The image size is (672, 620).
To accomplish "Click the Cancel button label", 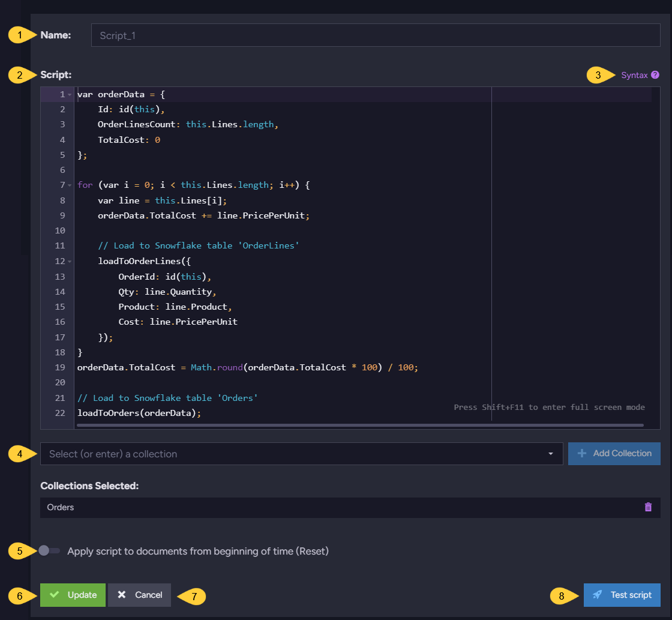I will (149, 595).
